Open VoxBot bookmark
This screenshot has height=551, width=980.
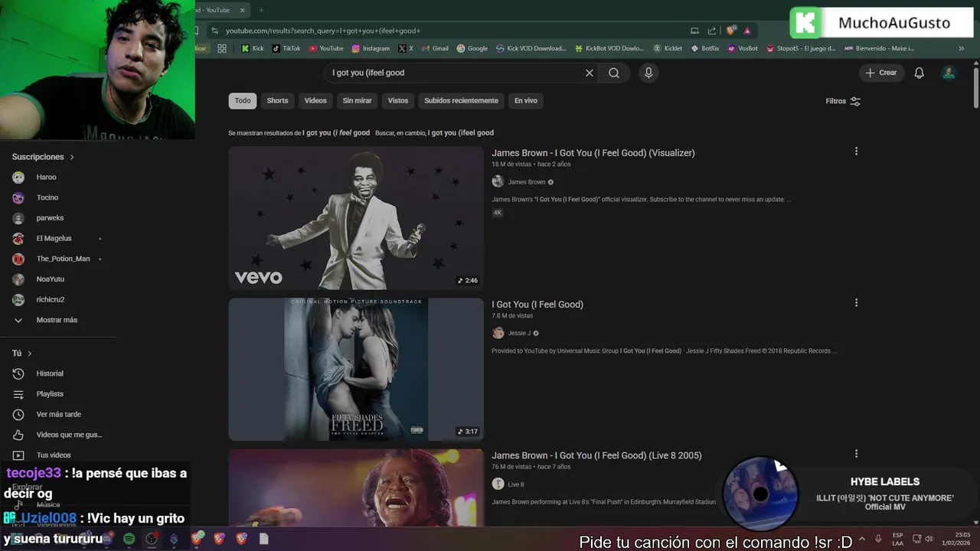[743, 48]
